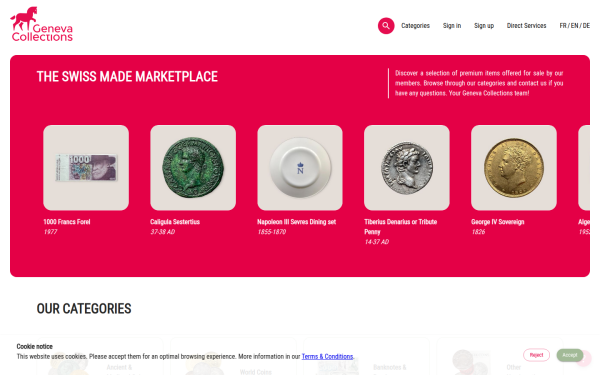600x375 pixels.
Task: Open the Direct Services menu
Action: (526, 26)
